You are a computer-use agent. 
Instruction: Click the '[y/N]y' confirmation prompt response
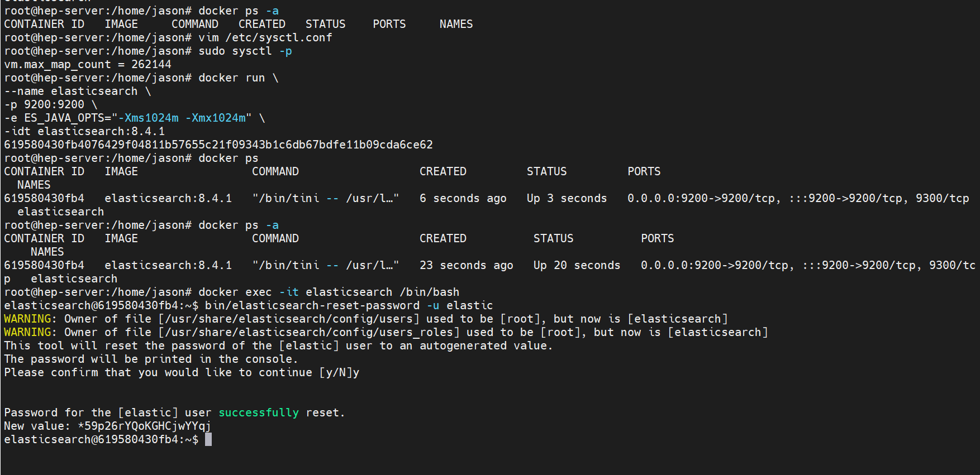pos(339,372)
